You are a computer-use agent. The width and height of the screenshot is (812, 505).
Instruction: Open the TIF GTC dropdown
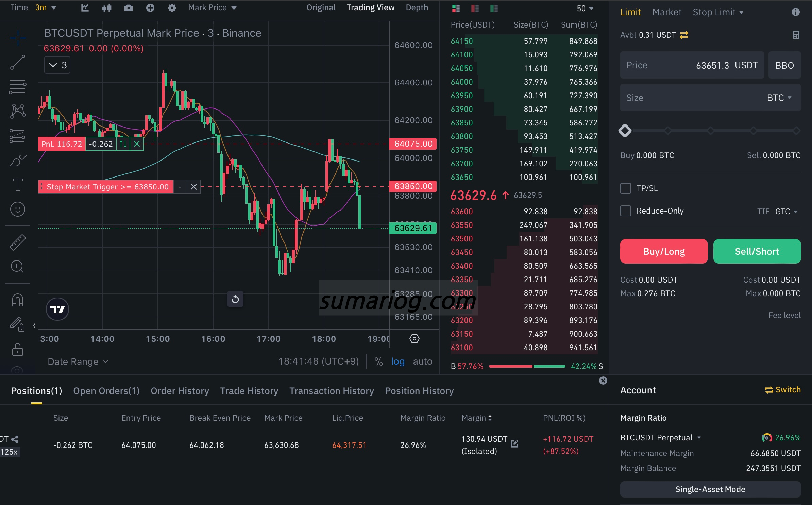[786, 211]
